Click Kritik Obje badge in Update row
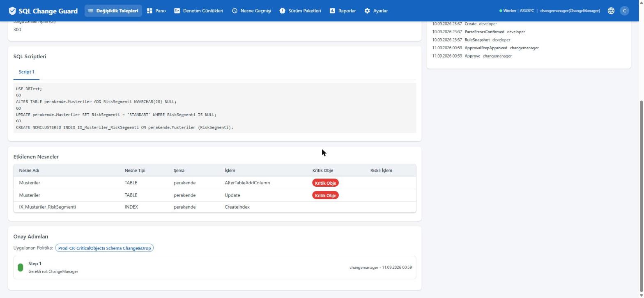The image size is (644, 298). coord(325,195)
